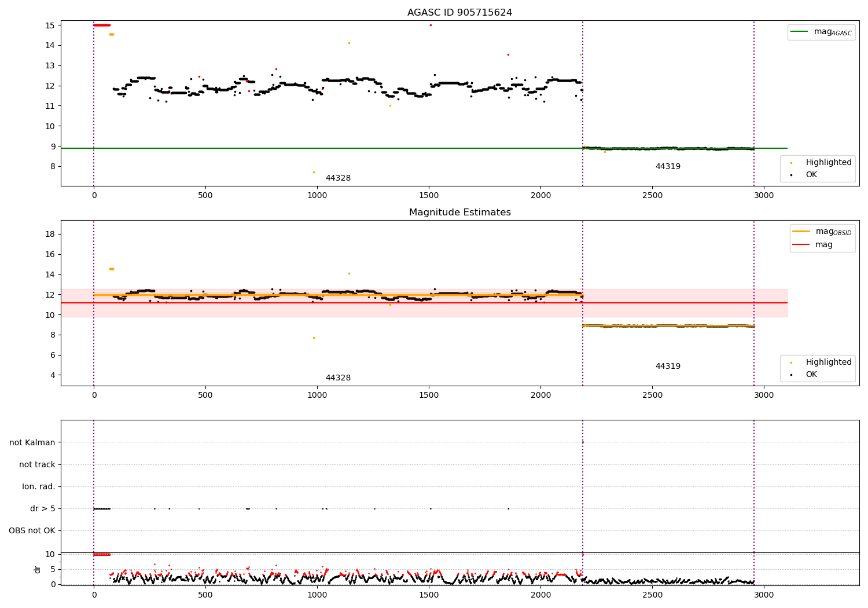Click y-axis tick 15 of top plot
The height and width of the screenshot is (608, 868).
[50, 25]
